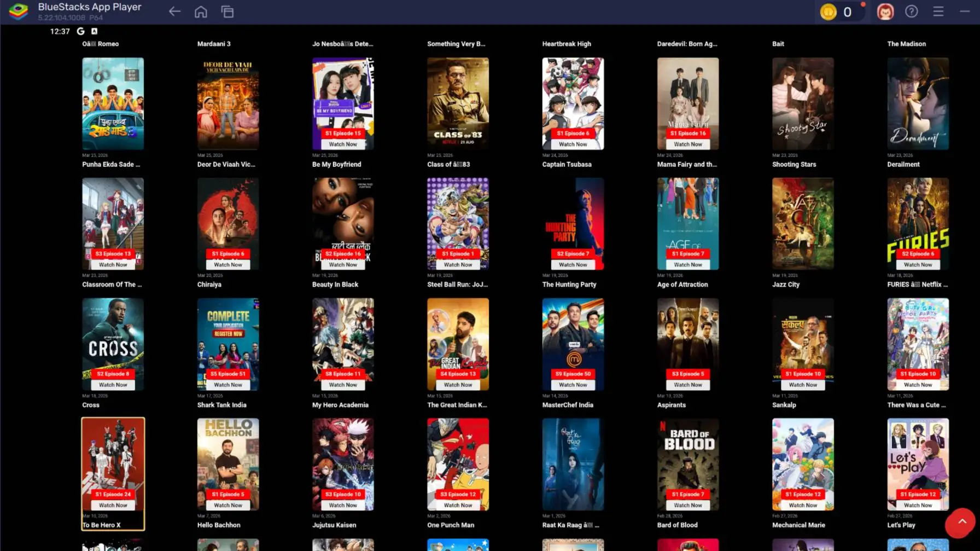Select the Cross poster thumbnail
980x551 pixels.
(x=113, y=334)
